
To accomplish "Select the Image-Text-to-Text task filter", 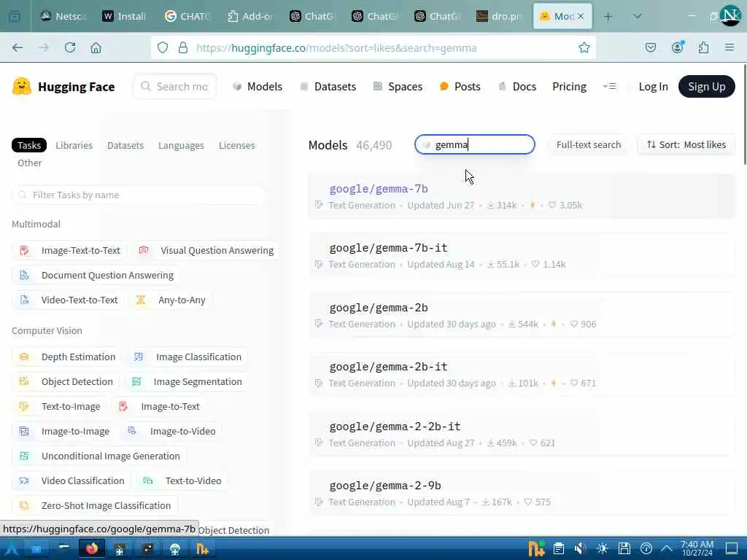I will (70, 251).
